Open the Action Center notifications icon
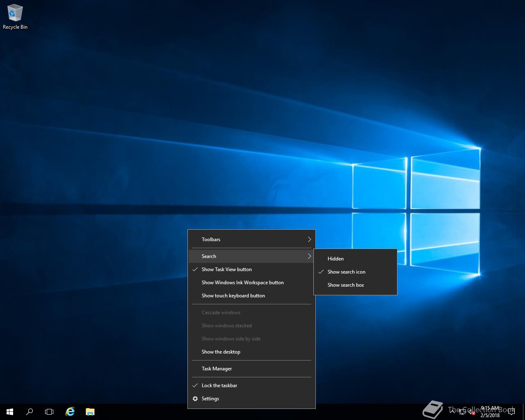The width and height of the screenshot is (525, 420). coord(511,412)
